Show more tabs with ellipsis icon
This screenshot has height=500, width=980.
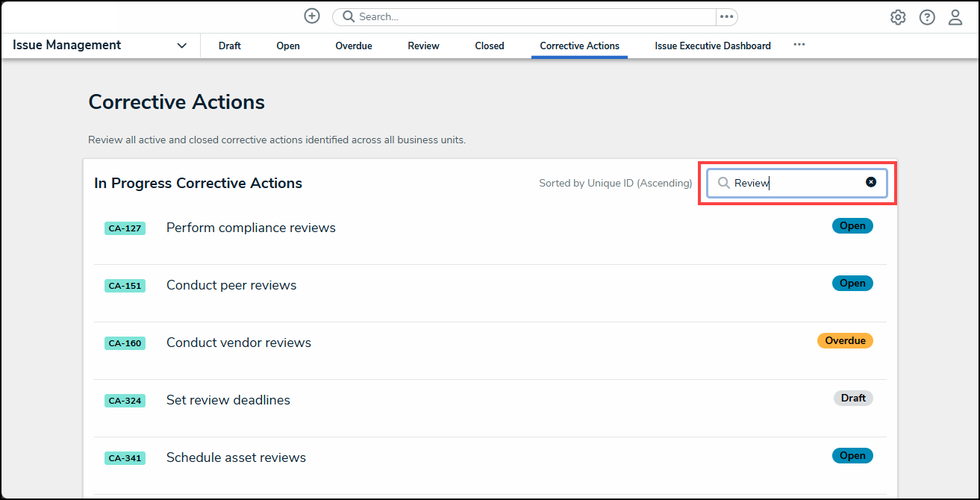point(799,45)
